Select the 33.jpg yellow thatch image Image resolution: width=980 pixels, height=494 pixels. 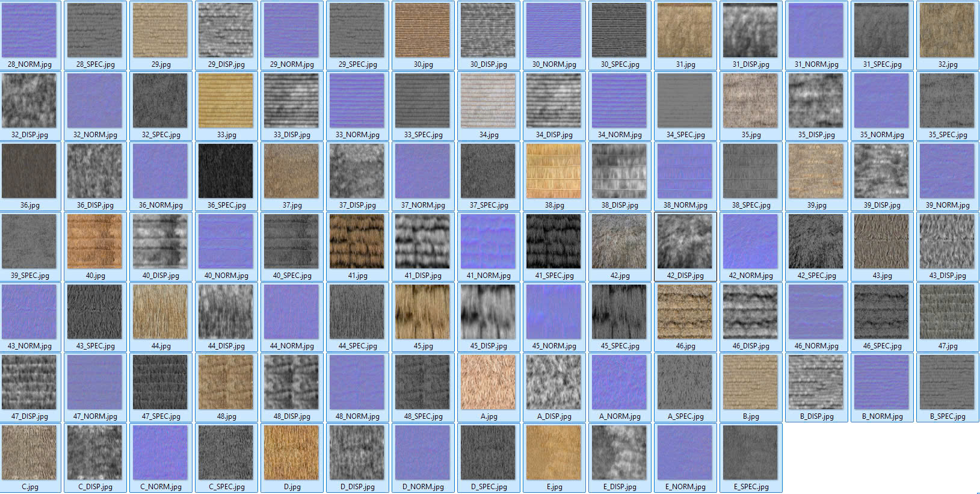(226, 101)
